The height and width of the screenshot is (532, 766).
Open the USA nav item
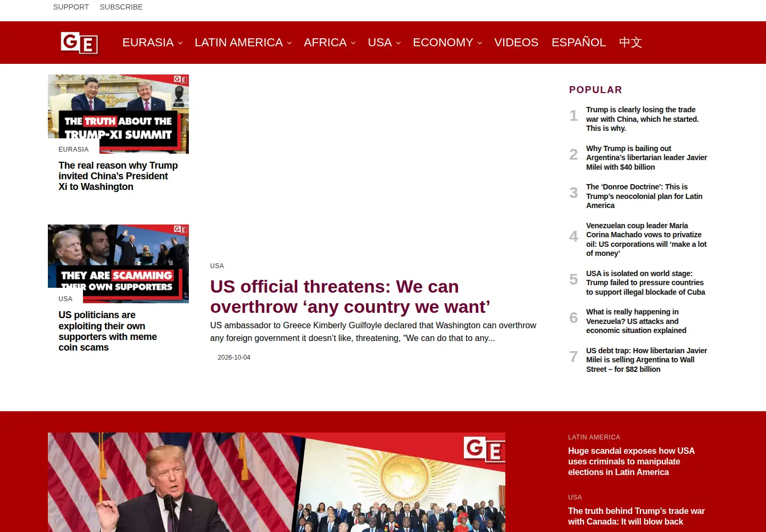(380, 43)
